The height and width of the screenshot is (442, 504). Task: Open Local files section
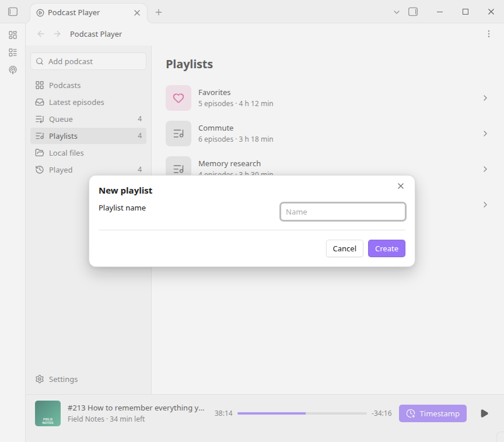click(x=89, y=153)
